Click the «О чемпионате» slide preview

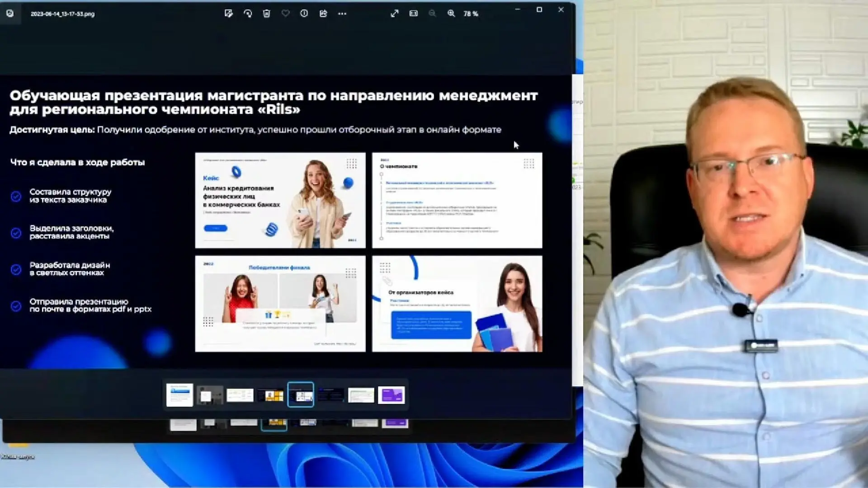(x=457, y=200)
